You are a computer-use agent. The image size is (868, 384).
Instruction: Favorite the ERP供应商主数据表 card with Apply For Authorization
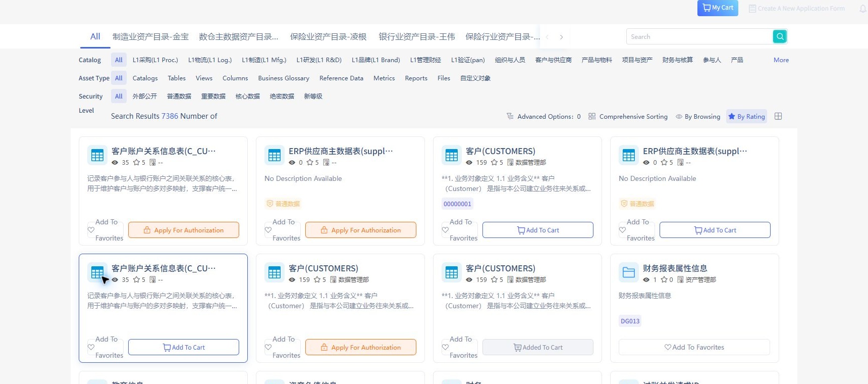pyautogui.click(x=283, y=230)
